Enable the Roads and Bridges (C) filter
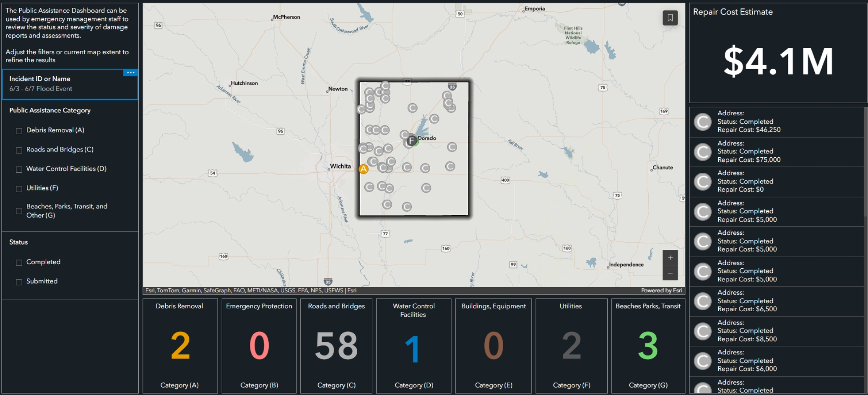 click(19, 150)
